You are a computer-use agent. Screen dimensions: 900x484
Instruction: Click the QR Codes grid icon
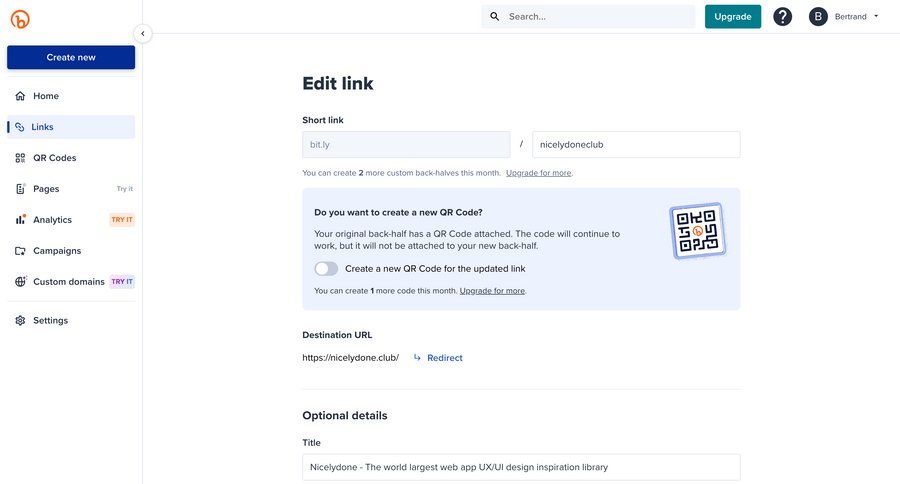(x=20, y=158)
